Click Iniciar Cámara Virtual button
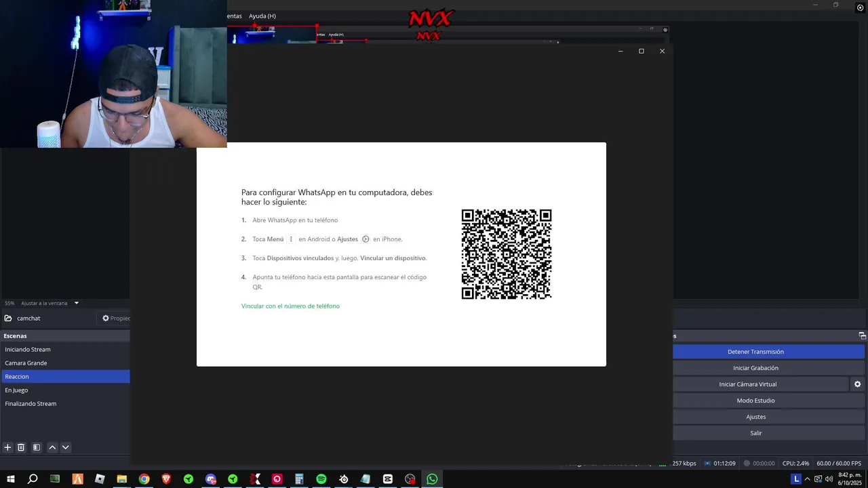The width and height of the screenshot is (868, 488). [761, 384]
